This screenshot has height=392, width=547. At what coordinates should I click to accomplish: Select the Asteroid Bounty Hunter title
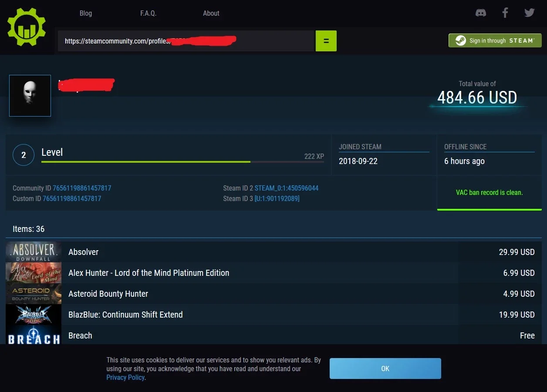click(x=108, y=294)
